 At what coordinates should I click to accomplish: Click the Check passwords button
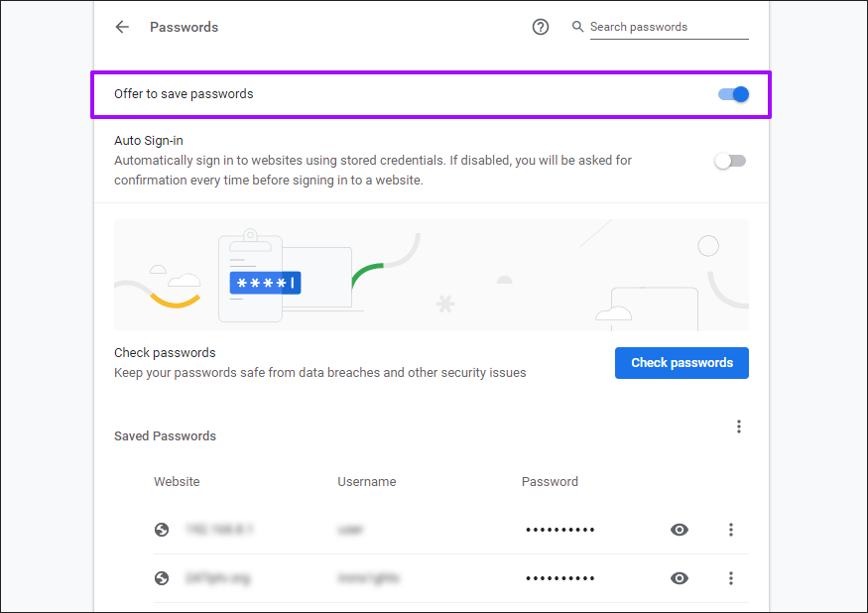[682, 363]
